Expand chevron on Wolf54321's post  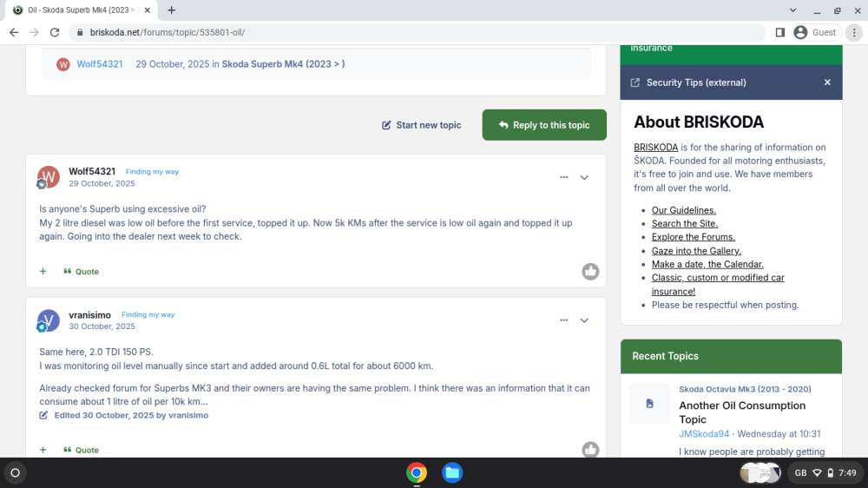point(584,177)
